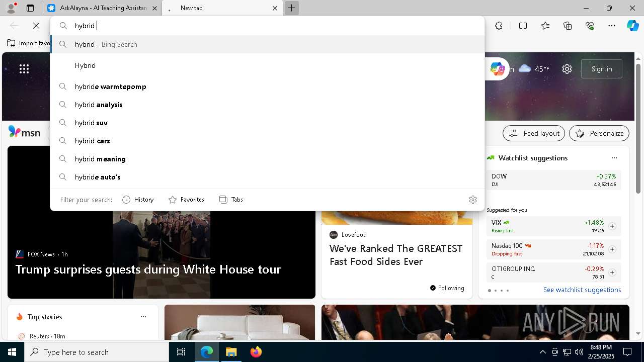
Task: Click the Feed layout button
Action: point(534,133)
